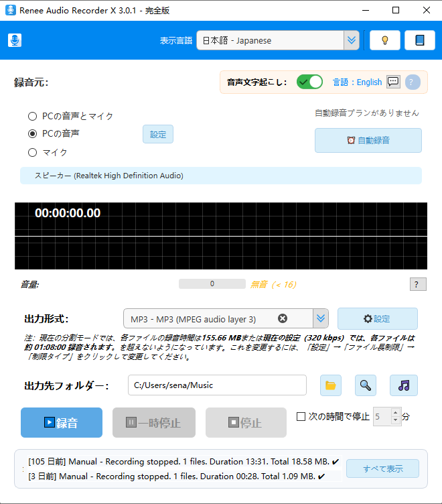Image resolution: width=442 pixels, height=504 pixels.
Task: Click the 00:00:00.00 waveform display
Action: pyautogui.click(x=221, y=236)
